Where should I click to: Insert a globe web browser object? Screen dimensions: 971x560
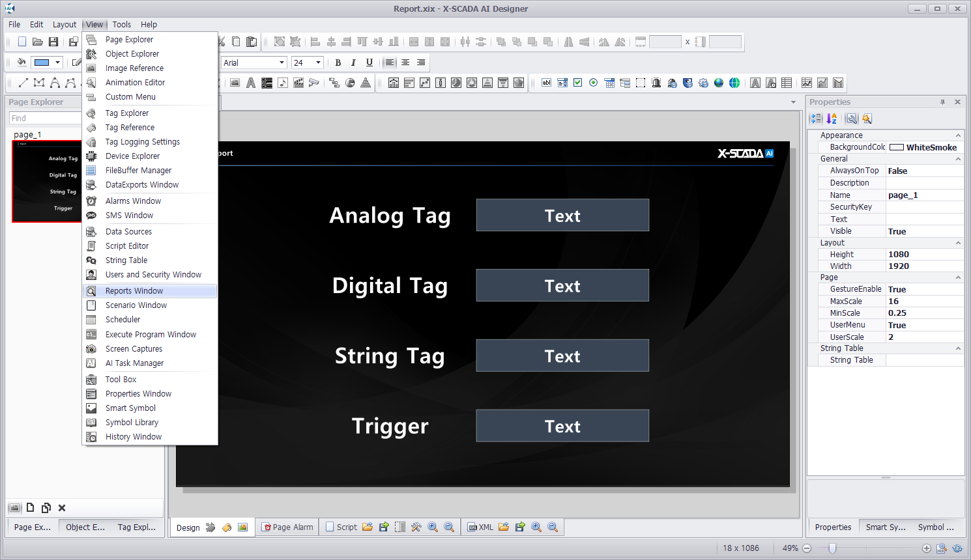tap(719, 83)
